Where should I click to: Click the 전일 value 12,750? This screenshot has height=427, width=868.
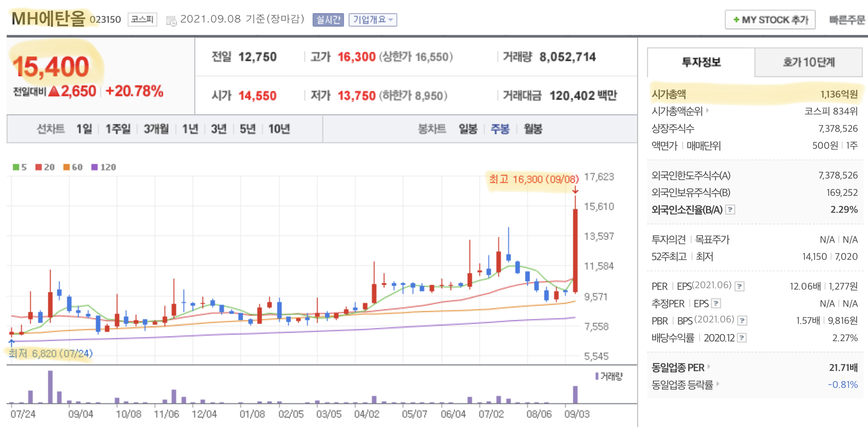pyautogui.click(x=258, y=57)
